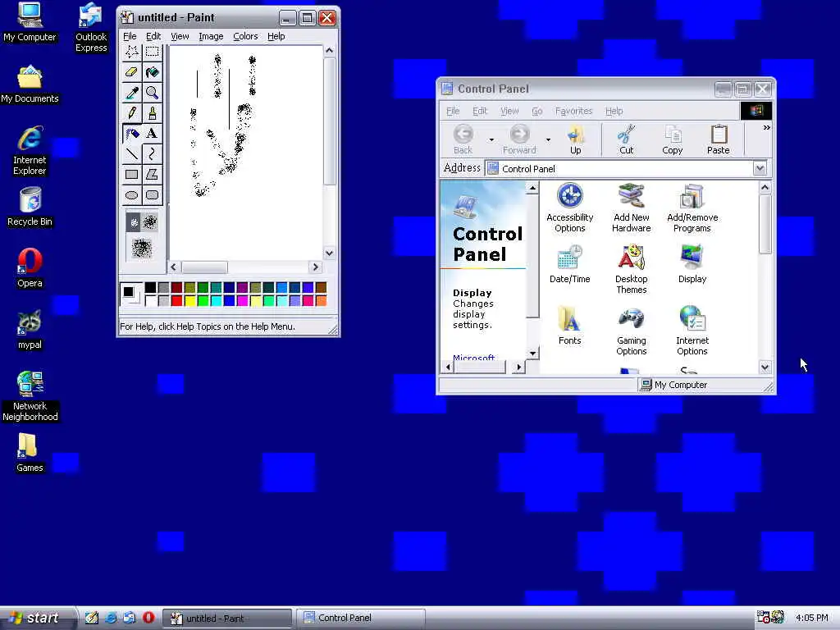Choose the smallest airbrush spray size
Screen dimensions: 840x630
(x=134, y=221)
